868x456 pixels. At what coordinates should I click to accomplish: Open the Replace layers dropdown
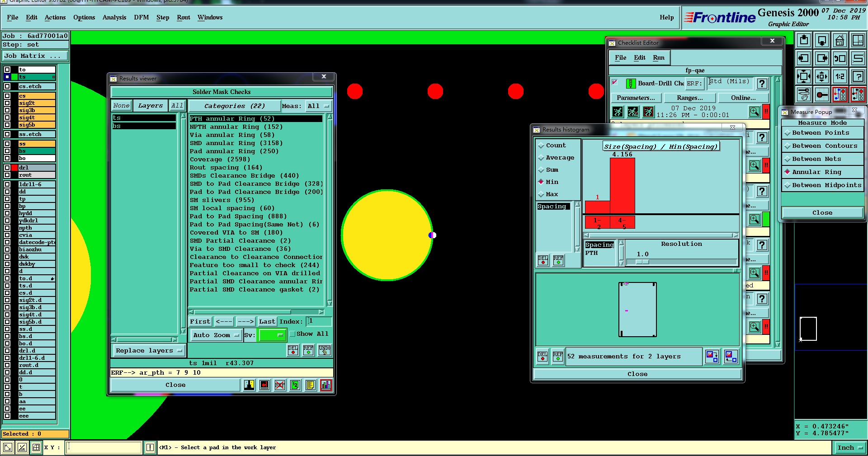point(149,351)
